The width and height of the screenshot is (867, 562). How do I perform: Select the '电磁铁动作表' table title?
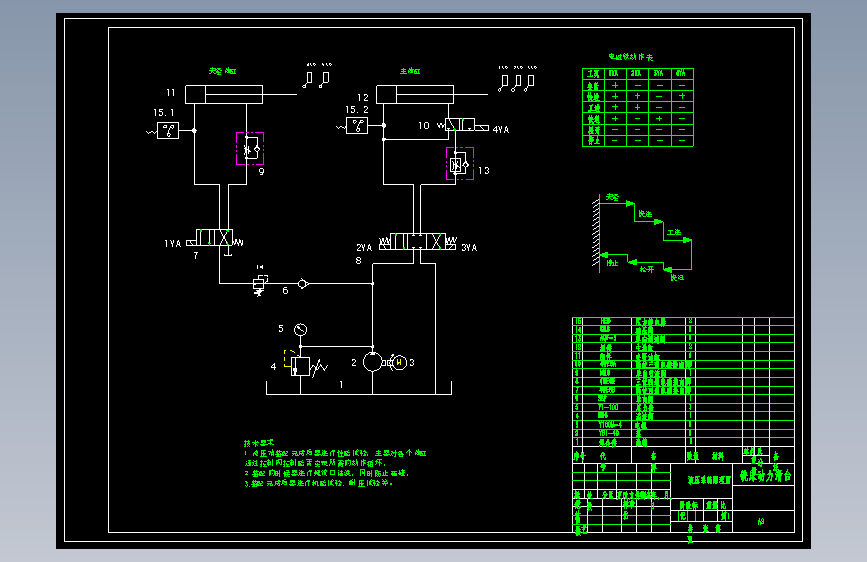631,57
